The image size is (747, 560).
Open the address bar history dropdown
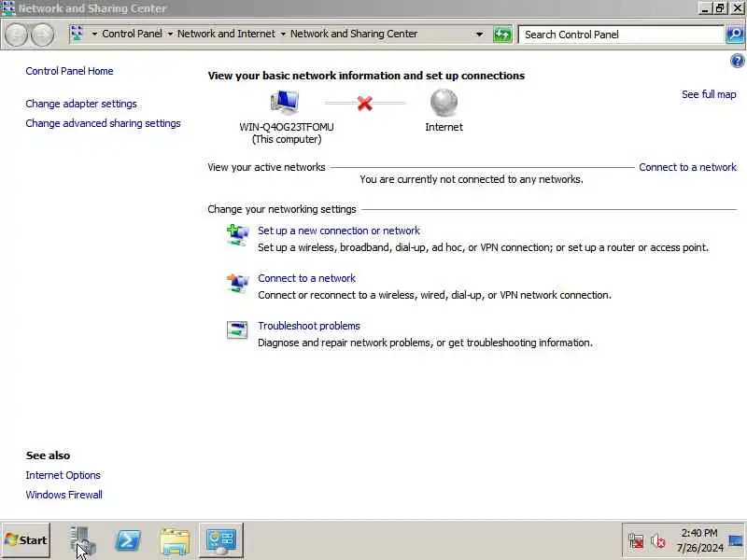tap(479, 35)
